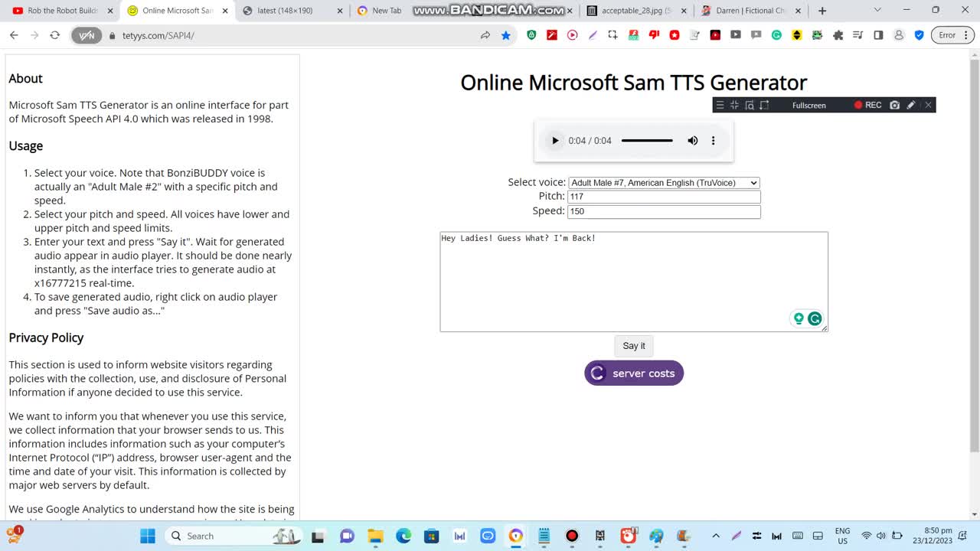Image resolution: width=980 pixels, height=551 pixels.
Task: Open the Windows Start menu
Action: pyautogui.click(x=148, y=536)
